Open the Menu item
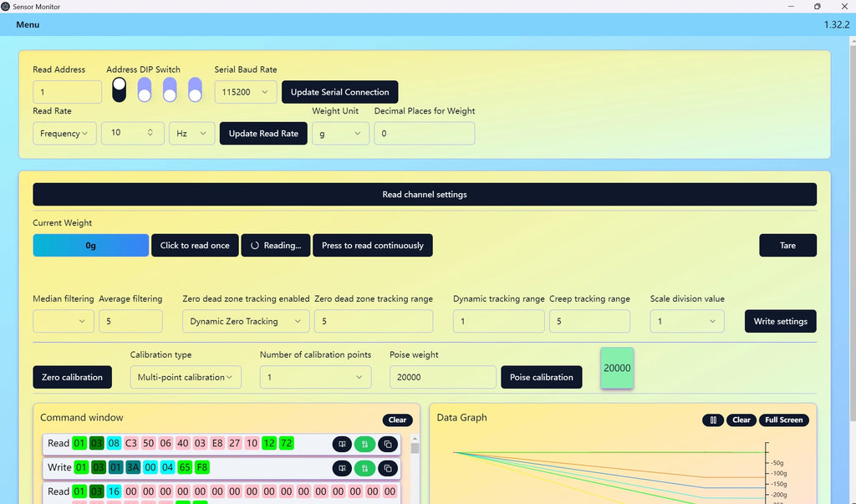The width and height of the screenshot is (856, 504). [x=28, y=24]
